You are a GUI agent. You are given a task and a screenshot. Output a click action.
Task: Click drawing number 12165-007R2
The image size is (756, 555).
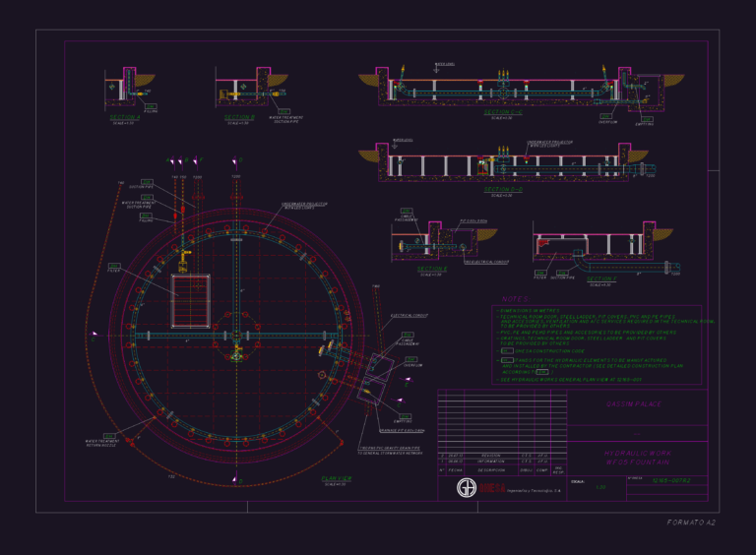point(671,481)
